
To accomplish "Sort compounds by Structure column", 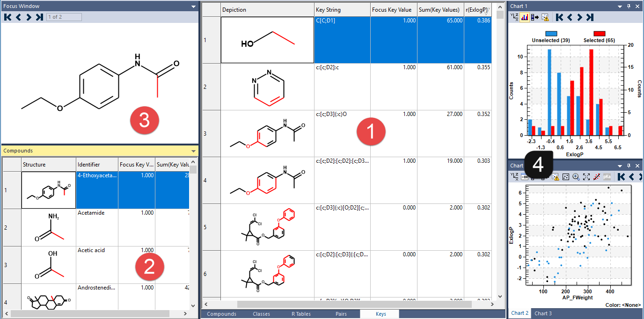I will click(49, 165).
